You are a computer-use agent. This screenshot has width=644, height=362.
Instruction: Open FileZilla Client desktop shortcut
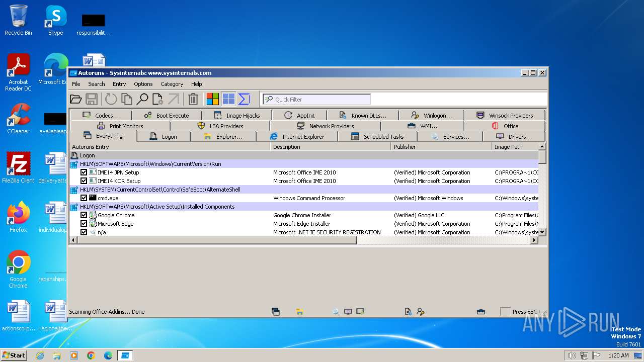[x=18, y=168]
